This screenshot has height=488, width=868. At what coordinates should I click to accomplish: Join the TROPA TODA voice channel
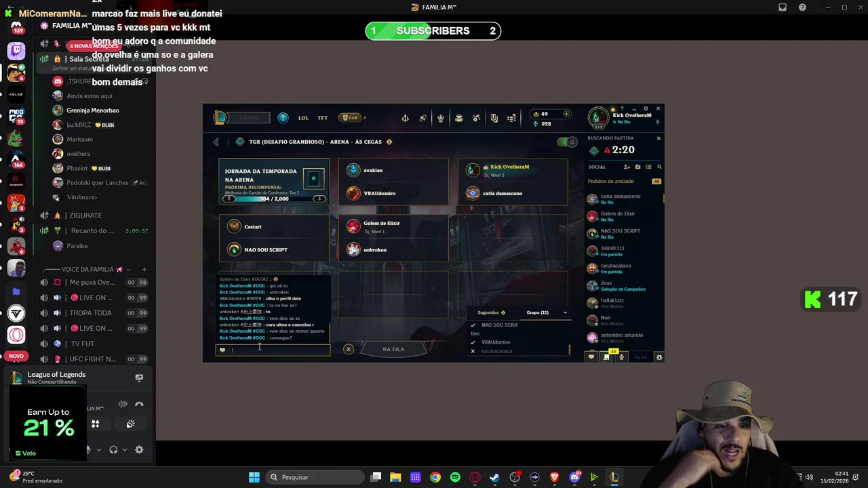click(95, 313)
